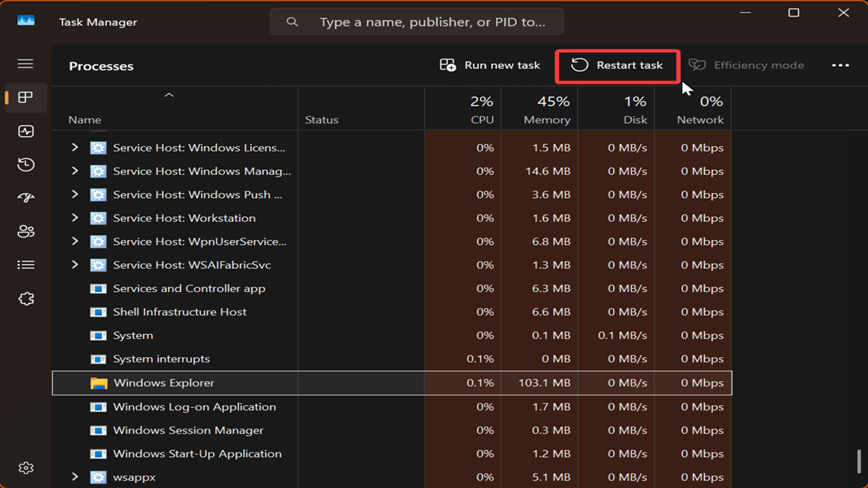This screenshot has width=868, height=488.
Task: Click the Restart task button
Action: [617, 66]
